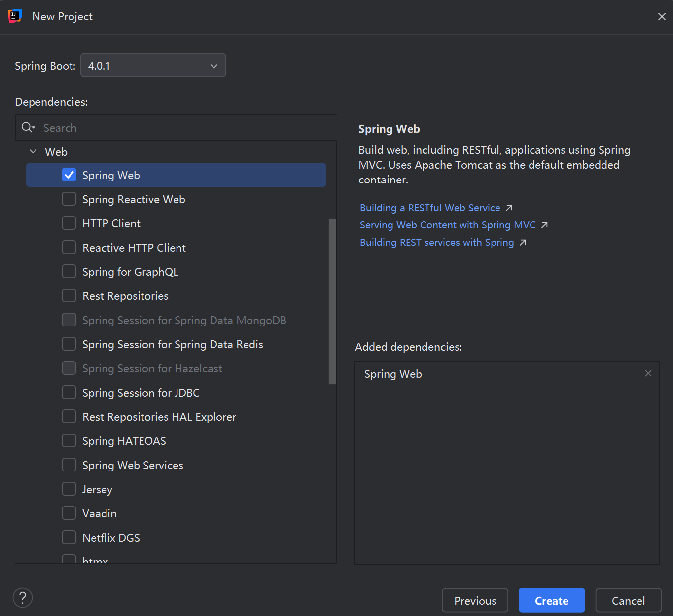Open the help question mark button

pos(23,598)
